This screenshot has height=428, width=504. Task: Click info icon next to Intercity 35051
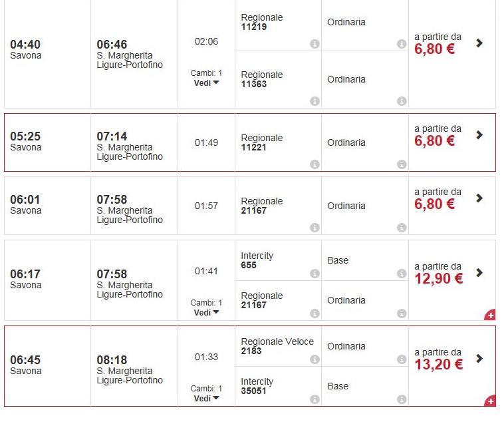tap(315, 399)
